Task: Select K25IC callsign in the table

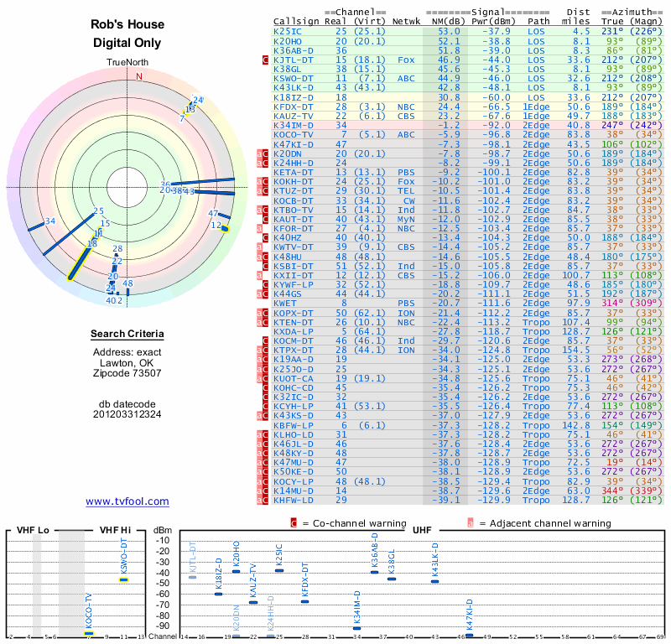Action: click(288, 31)
